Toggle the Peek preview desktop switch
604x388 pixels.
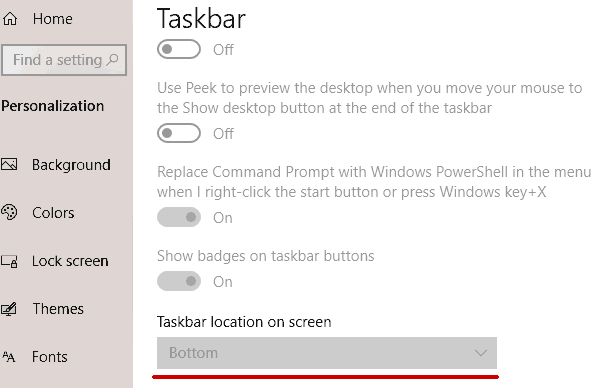coord(179,133)
